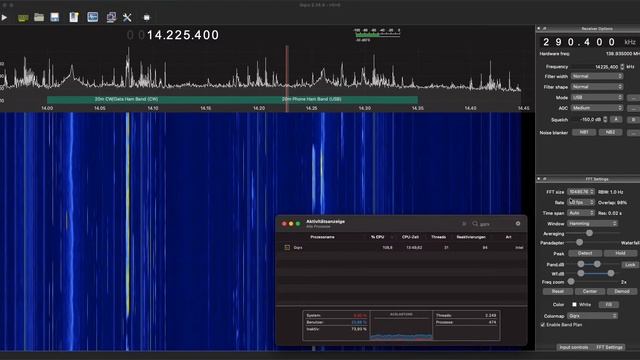Click the Reset zoom button

pyautogui.click(x=558, y=291)
